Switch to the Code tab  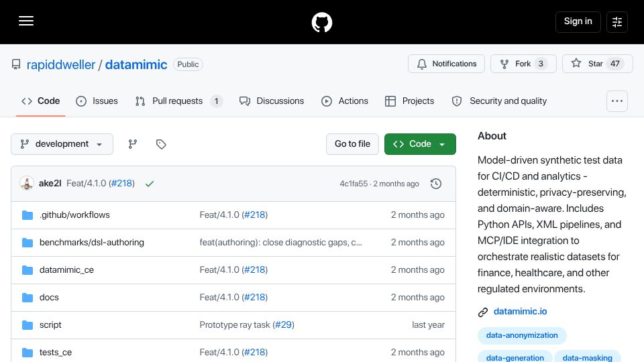[x=41, y=101]
